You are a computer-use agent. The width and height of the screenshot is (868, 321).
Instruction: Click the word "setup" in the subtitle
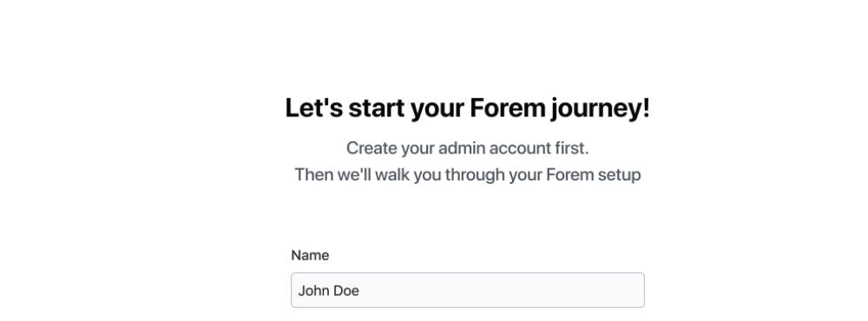pos(620,176)
